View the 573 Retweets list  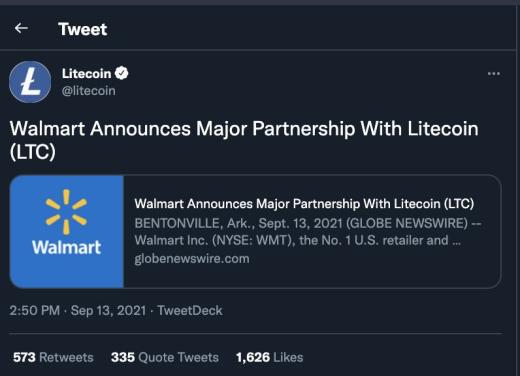(53, 357)
